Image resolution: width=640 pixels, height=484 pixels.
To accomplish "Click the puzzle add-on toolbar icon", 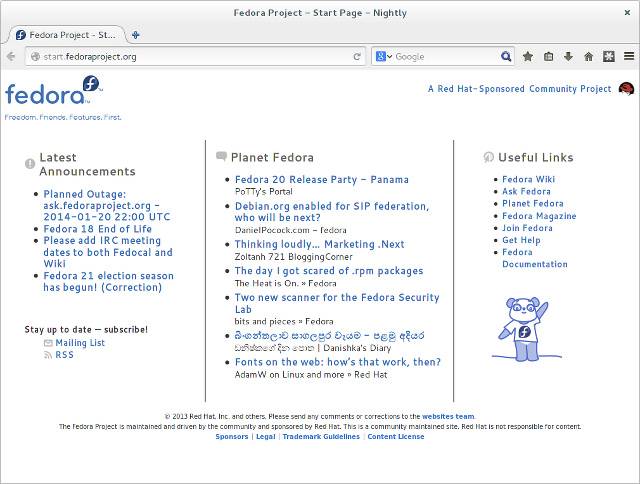I will pyautogui.click(x=609, y=56).
